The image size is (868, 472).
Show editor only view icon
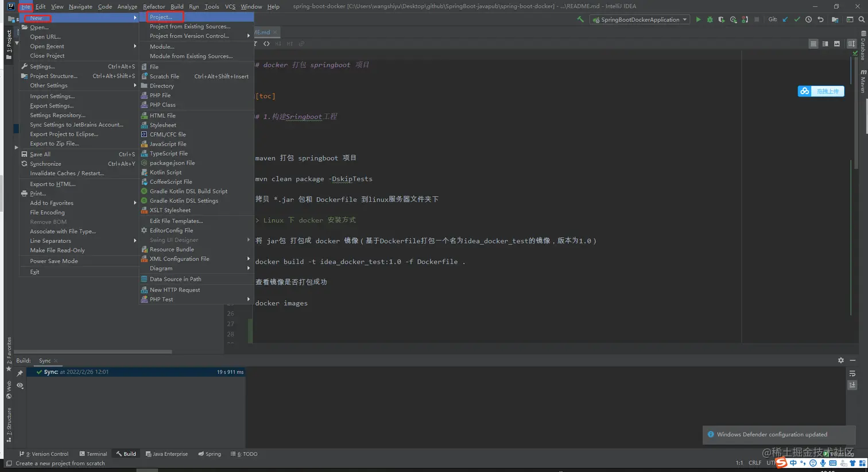point(813,44)
